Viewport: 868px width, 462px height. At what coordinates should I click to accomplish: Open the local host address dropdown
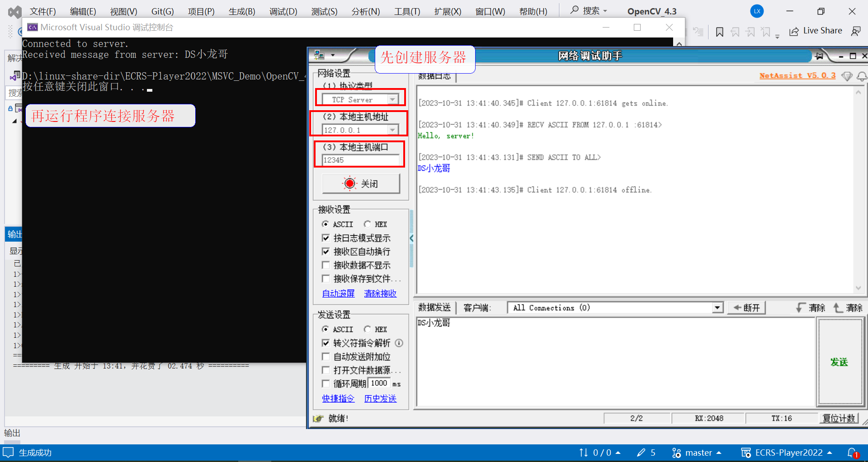tap(392, 130)
